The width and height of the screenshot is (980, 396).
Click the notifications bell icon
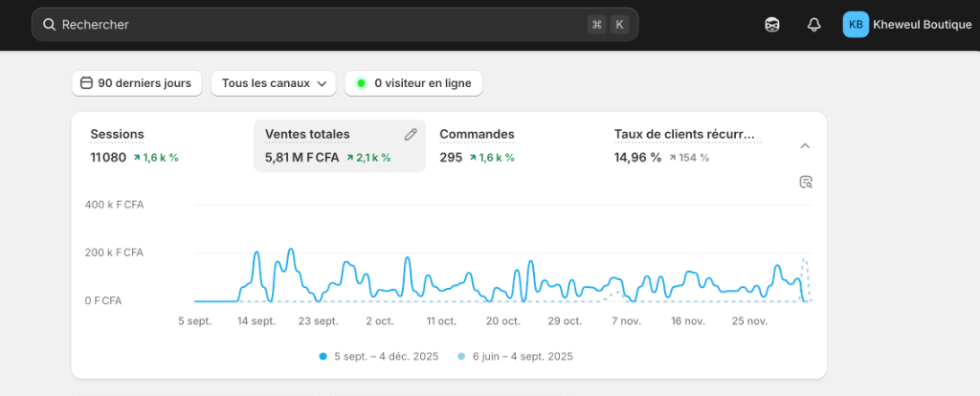(814, 25)
